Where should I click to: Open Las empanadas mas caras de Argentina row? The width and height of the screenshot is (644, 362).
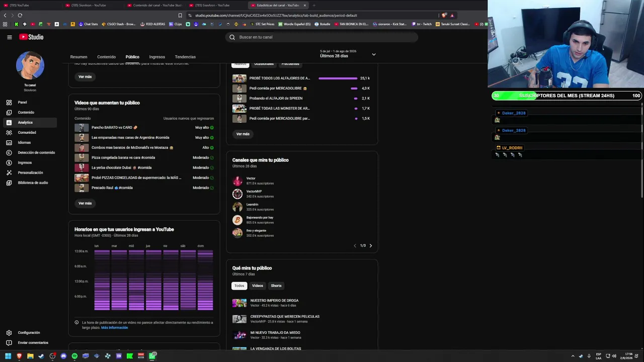(144, 138)
